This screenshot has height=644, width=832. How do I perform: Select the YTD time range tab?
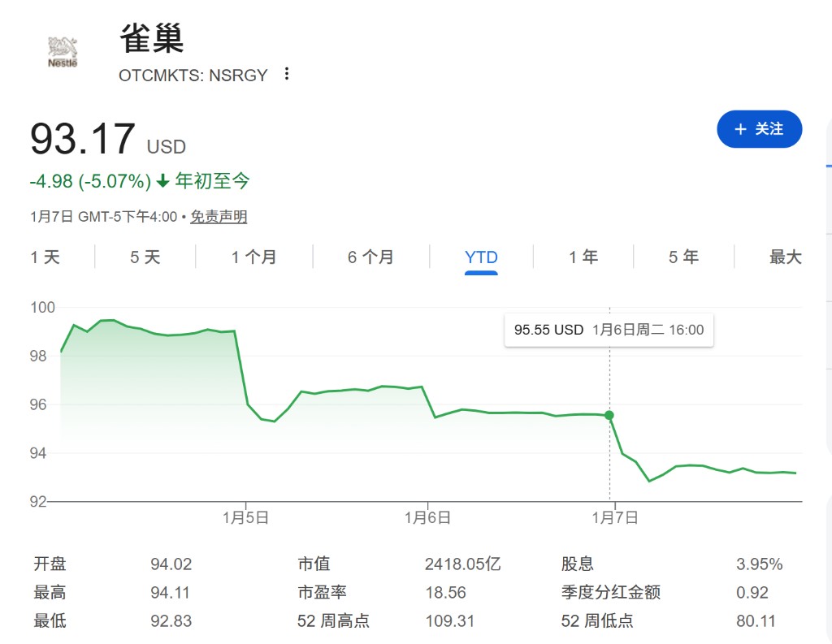pos(481,257)
